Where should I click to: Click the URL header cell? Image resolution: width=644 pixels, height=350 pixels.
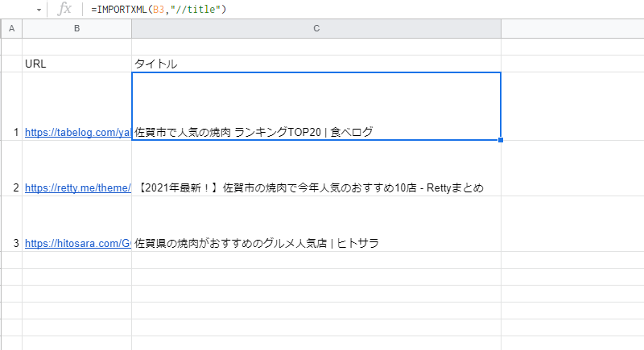tap(76, 64)
